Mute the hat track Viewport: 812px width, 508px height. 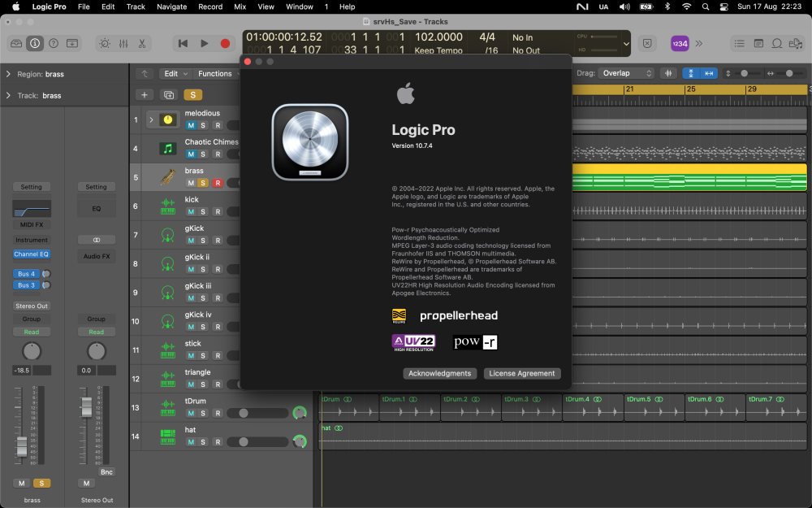point(191,441)
